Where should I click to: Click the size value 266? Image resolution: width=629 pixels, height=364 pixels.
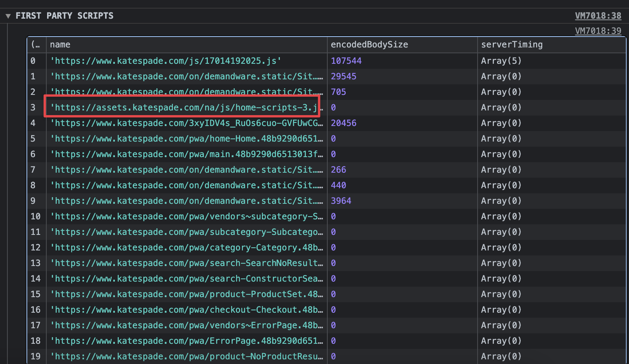point(338,170)
